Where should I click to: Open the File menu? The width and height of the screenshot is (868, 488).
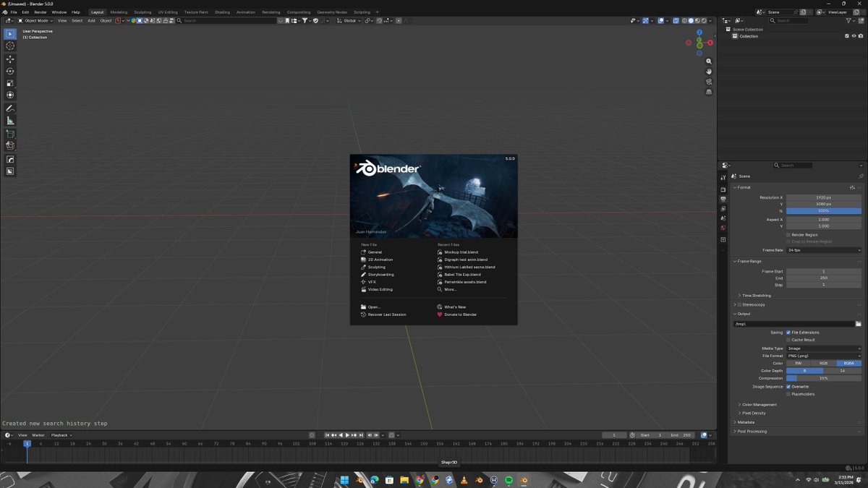pos(14,12)
